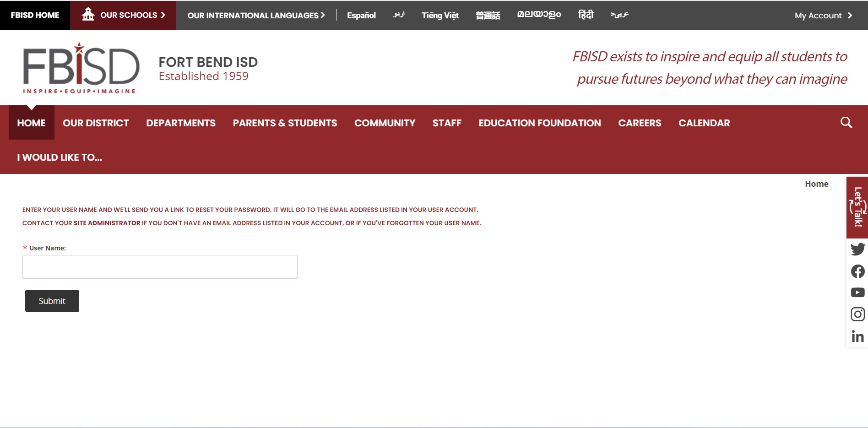
Task: Expand Our International Languages menu
Action: pos(256,15)
